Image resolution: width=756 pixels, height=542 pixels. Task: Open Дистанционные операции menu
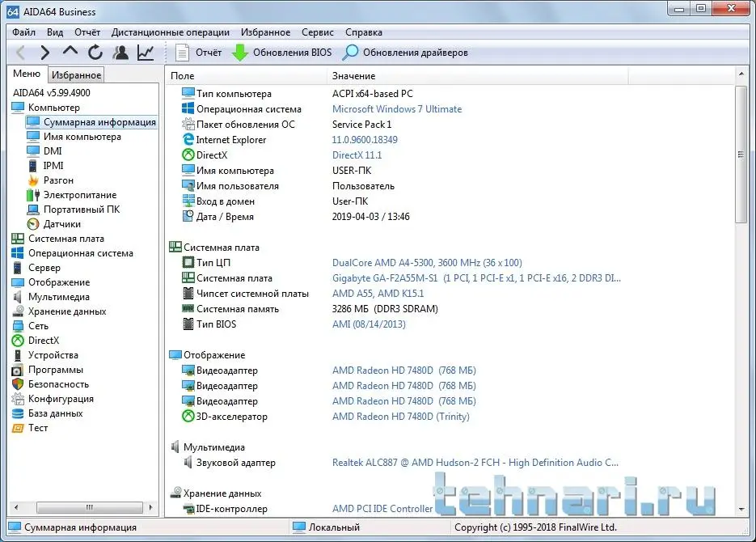pyautogui.click(x=170, y=32)
